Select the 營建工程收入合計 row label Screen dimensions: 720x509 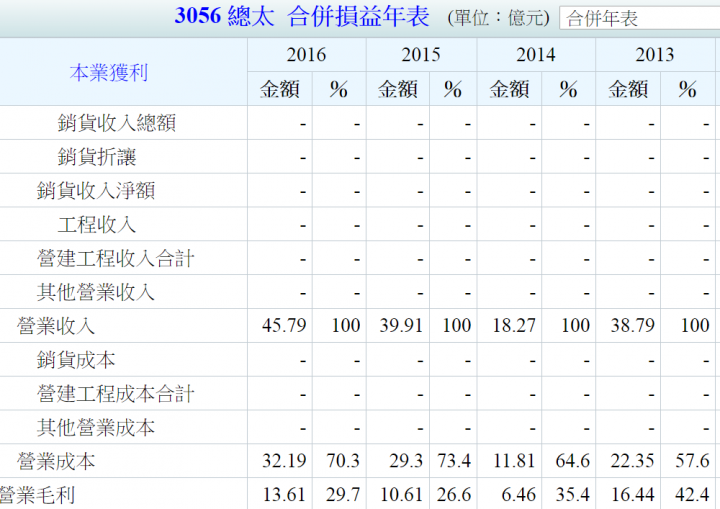[x=116, y=258]
